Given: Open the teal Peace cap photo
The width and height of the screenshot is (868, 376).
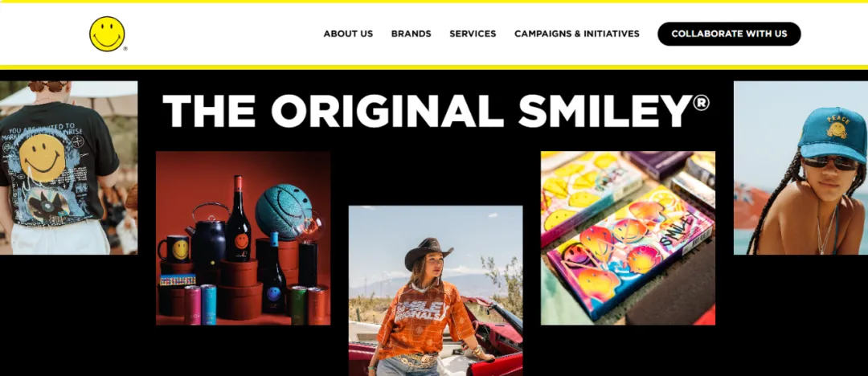Looking at the screenshot, I should [800, 168].
